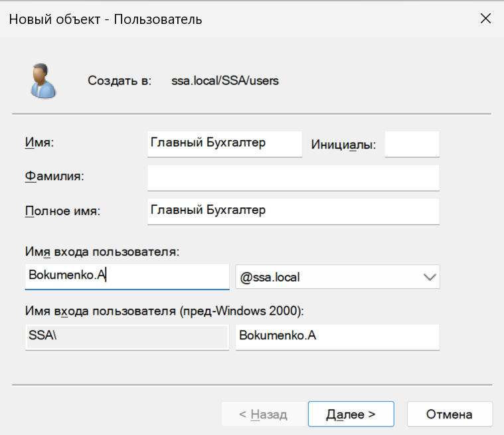Click the Полное имя label

[x=62, y=211]
